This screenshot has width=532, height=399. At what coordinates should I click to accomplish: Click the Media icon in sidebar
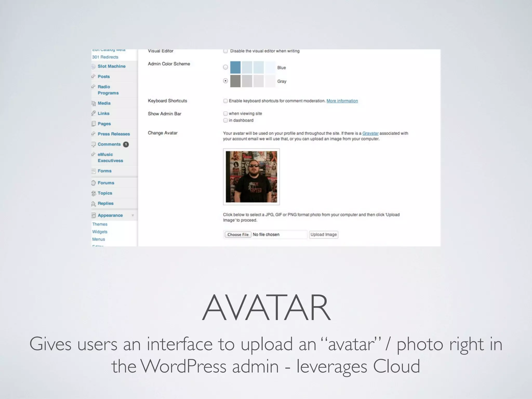pyautogui.click(x=94, y=103)
